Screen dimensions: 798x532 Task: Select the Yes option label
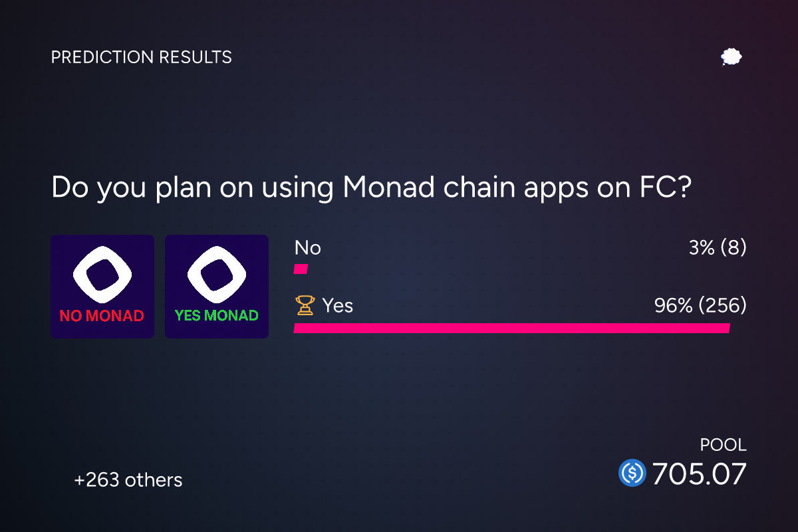click(338, 306)
